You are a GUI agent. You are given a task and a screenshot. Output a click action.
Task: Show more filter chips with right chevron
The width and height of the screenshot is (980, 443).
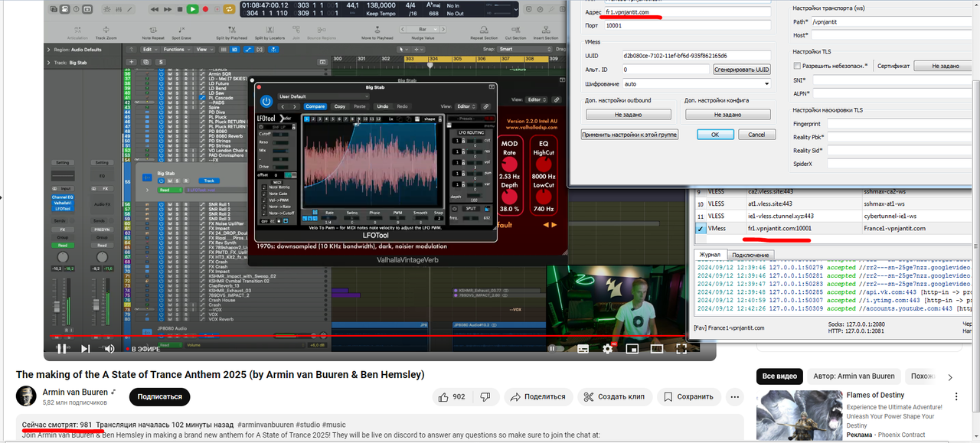950,377
